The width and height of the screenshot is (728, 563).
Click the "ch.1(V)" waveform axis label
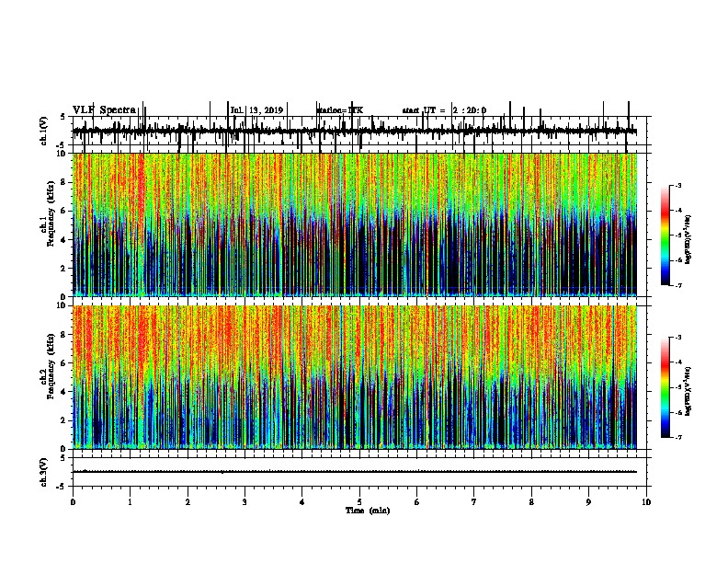point(44,131)
